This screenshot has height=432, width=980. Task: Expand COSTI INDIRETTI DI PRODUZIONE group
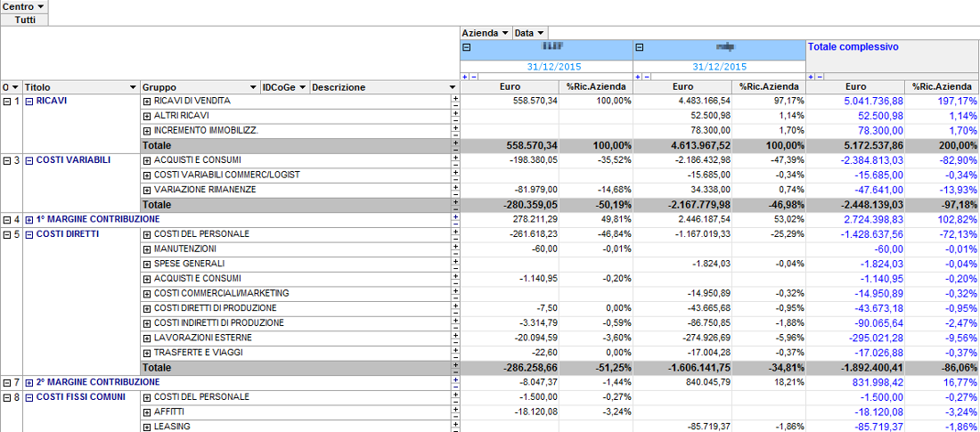[148, 324]
